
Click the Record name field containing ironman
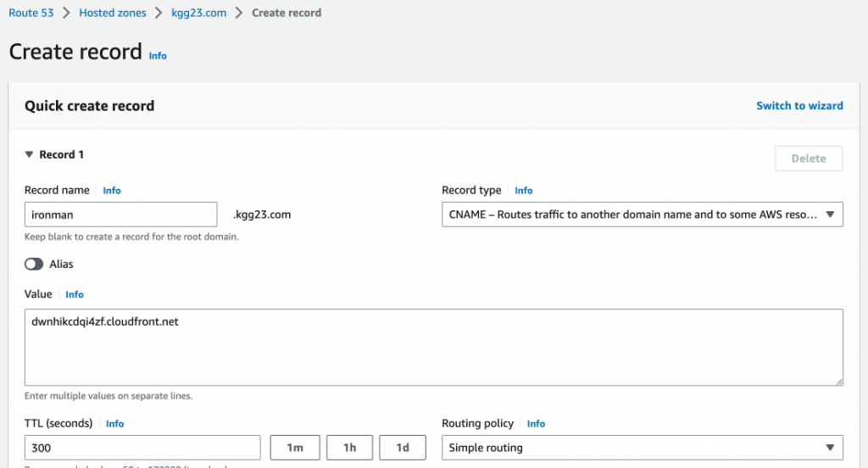tap(120, 214)
